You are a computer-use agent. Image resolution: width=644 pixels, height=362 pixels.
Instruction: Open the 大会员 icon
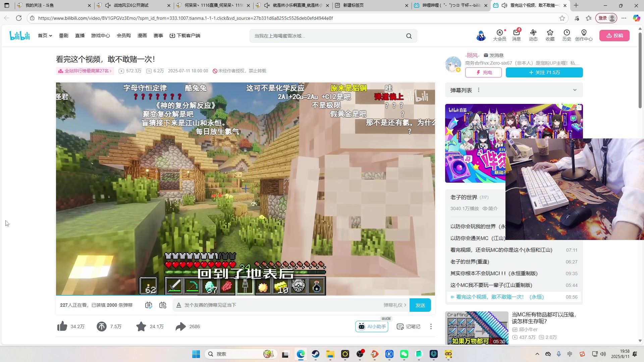(x=499, y=35)
